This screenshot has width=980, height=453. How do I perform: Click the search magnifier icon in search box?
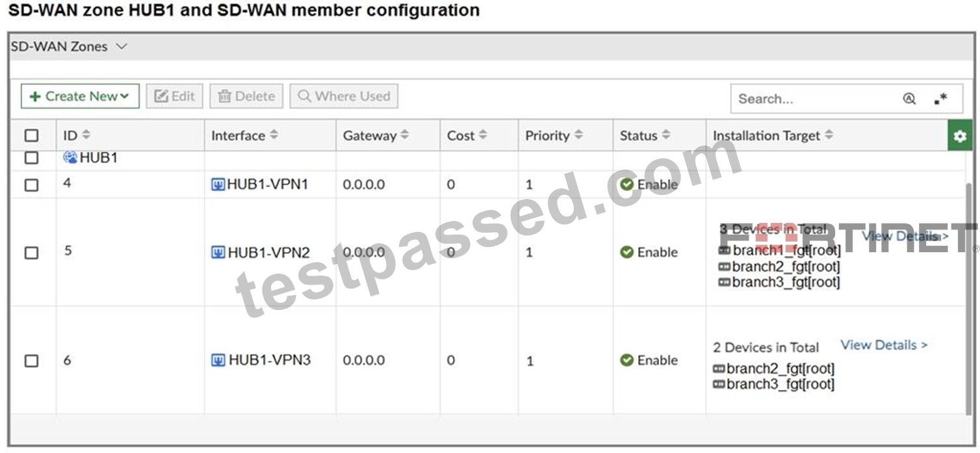click(909, 99)
